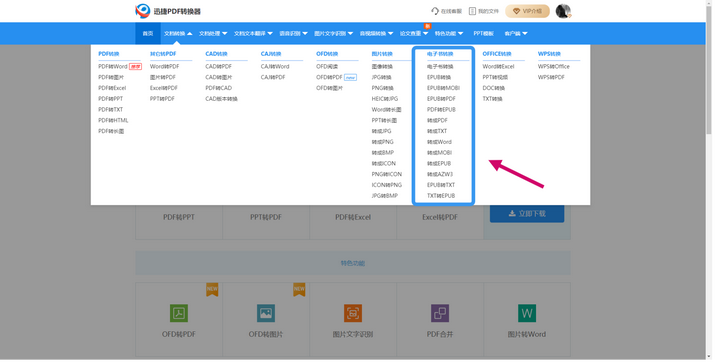Go to the 首页 tab

click(x=148, y=34)
